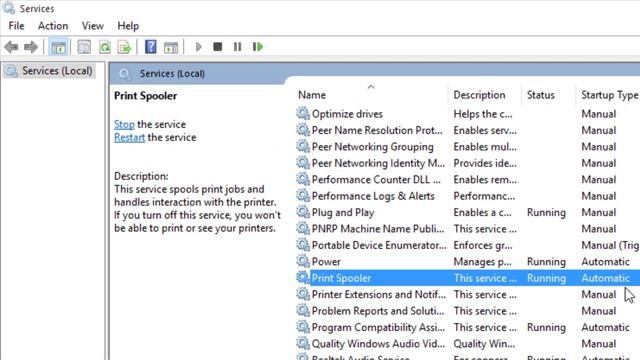Screen dimensions: 640x360
Task: Select the Optimize drives service
Action: [347, 114]
